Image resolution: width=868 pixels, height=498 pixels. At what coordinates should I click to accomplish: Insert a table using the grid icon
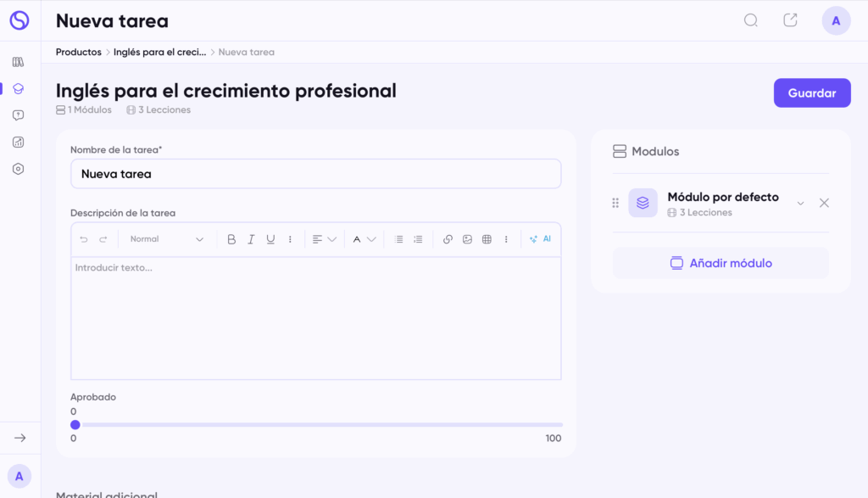pos(487,239)
